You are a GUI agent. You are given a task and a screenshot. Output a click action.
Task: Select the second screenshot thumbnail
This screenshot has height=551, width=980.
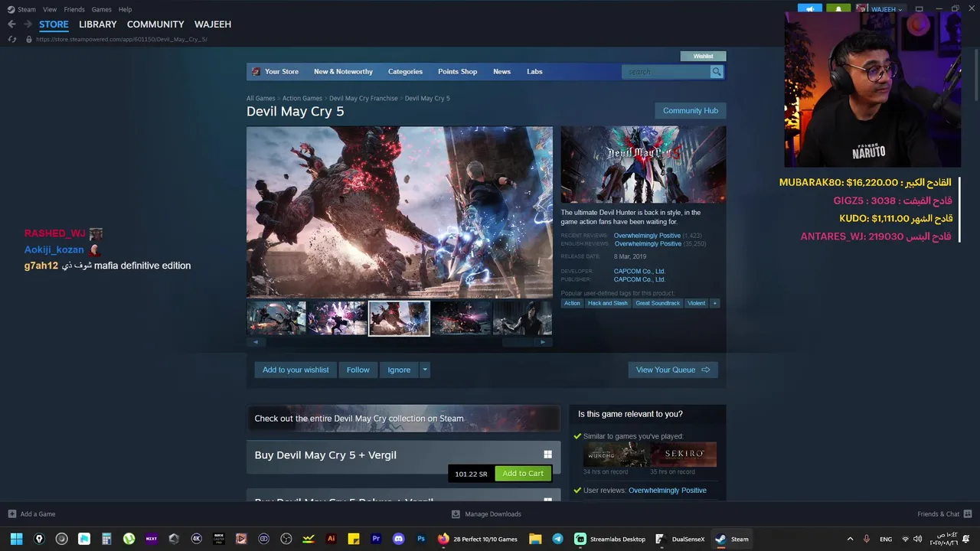pos(337,318)
